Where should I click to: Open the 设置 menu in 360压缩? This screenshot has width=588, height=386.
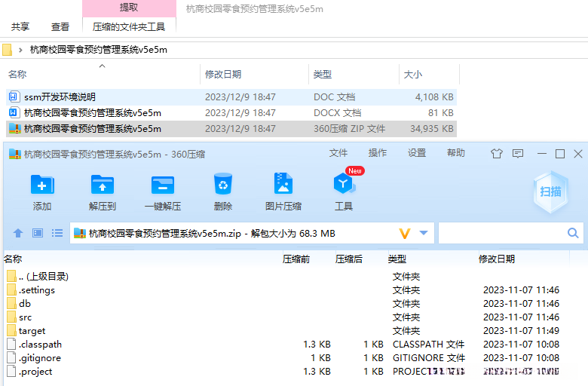[417, 153]
